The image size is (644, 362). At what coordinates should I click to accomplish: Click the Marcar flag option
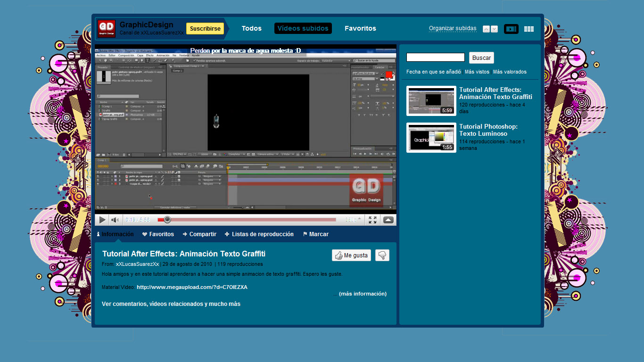315,234
